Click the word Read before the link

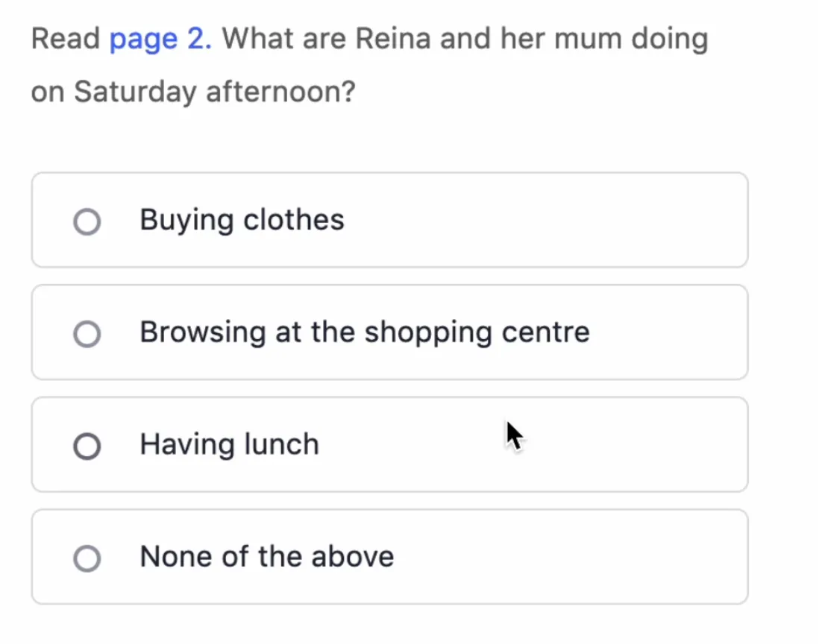click(66, 39)
